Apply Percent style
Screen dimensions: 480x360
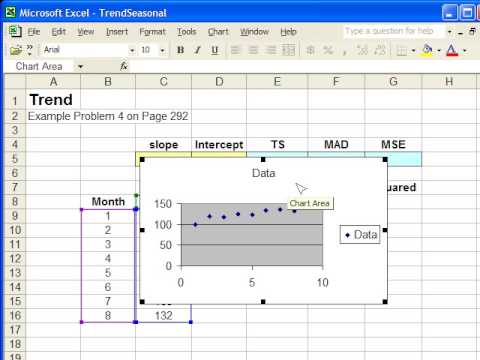click(x=328, y=50)
